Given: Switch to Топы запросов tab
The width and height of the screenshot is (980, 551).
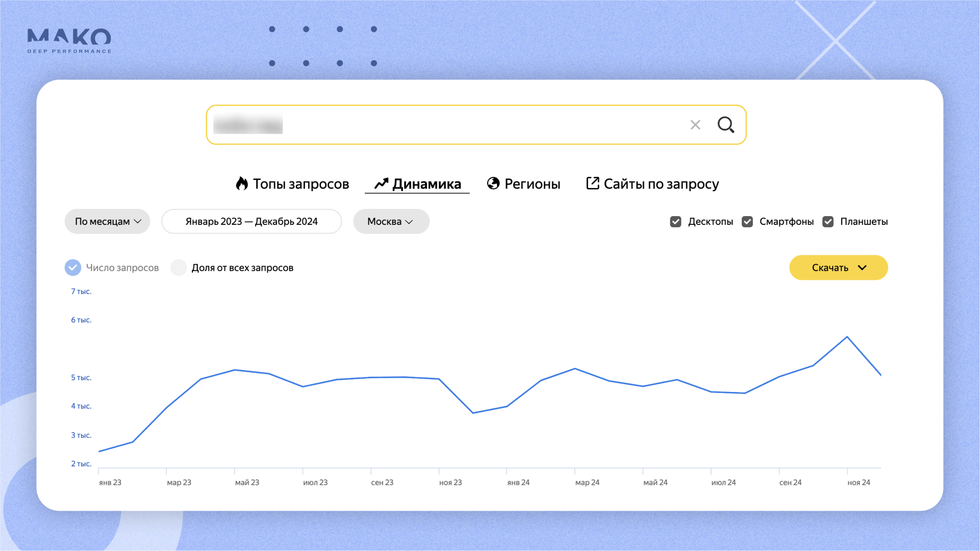Looking at the screenshot, I should 300,183.
